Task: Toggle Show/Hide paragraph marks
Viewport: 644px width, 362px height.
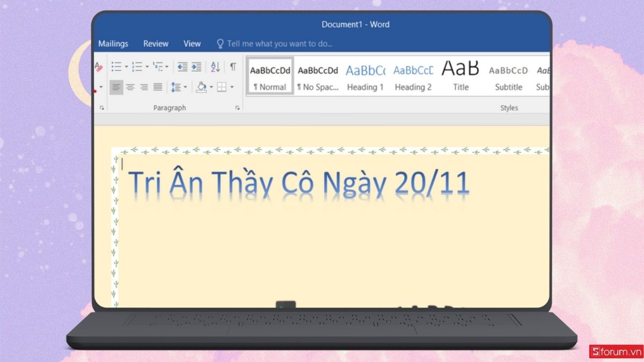Action: pyautogui.click(x=233, y=67)
